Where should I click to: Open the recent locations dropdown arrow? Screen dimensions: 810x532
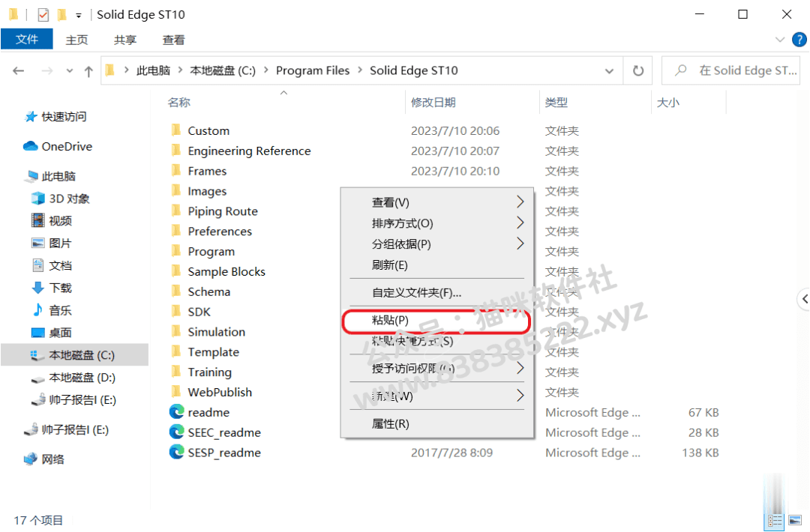pyautogui.click(x=69, y=71)
